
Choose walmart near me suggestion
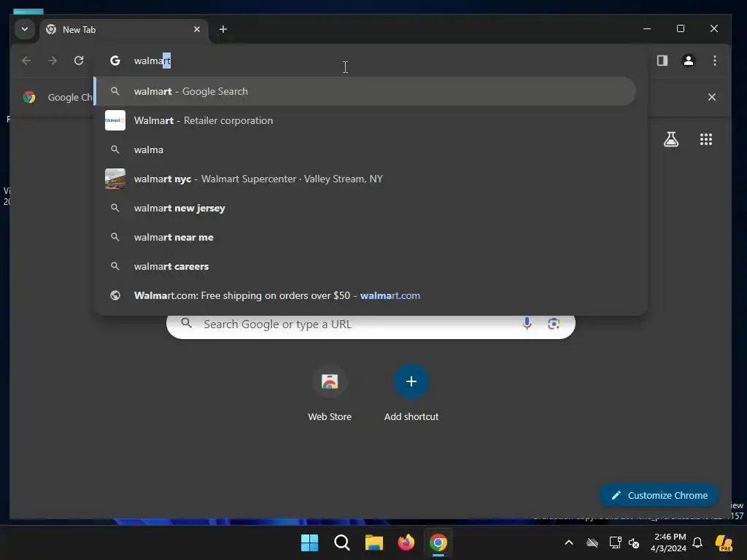coord(365,237)
